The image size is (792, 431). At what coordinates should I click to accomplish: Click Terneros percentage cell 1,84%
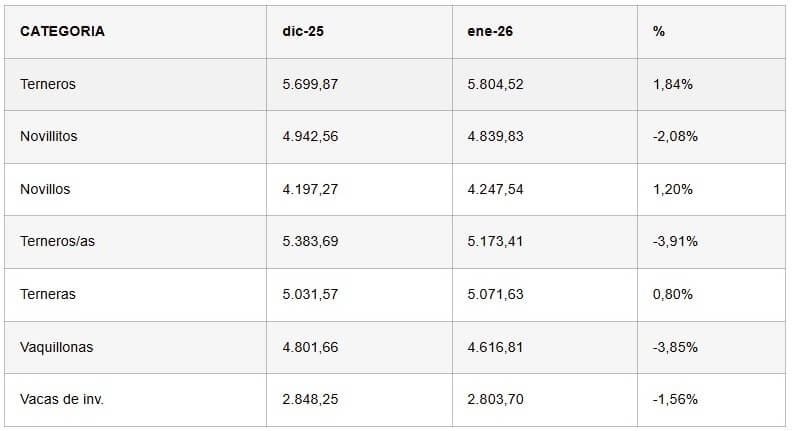[x=673, y=84]
